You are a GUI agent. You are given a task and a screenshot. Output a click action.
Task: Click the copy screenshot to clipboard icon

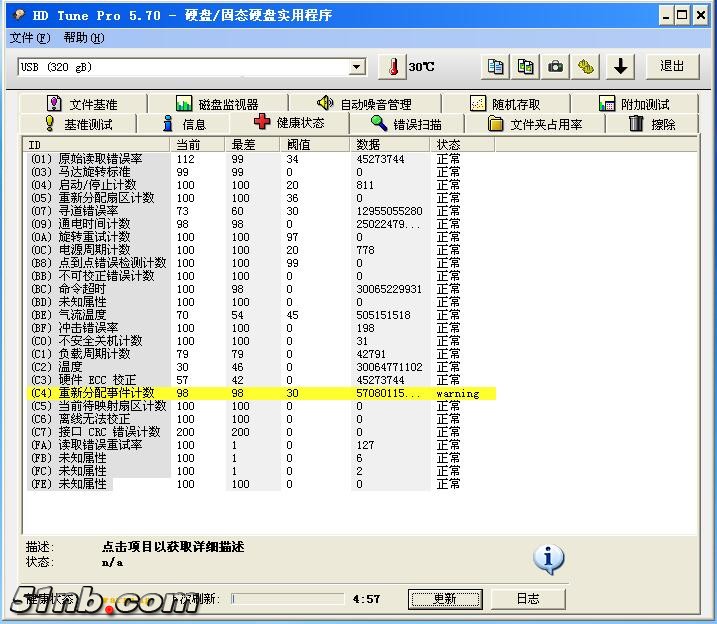coord(526,67)
